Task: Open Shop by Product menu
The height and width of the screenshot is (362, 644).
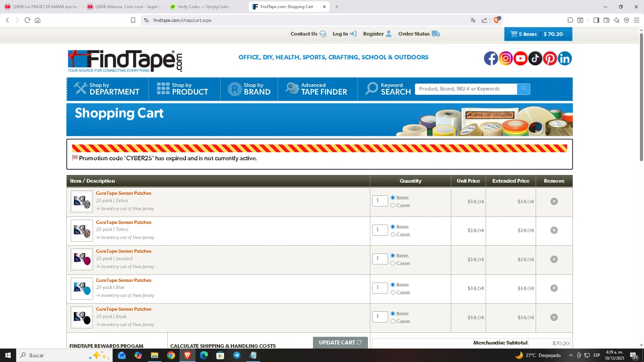Action: [184, 89]
